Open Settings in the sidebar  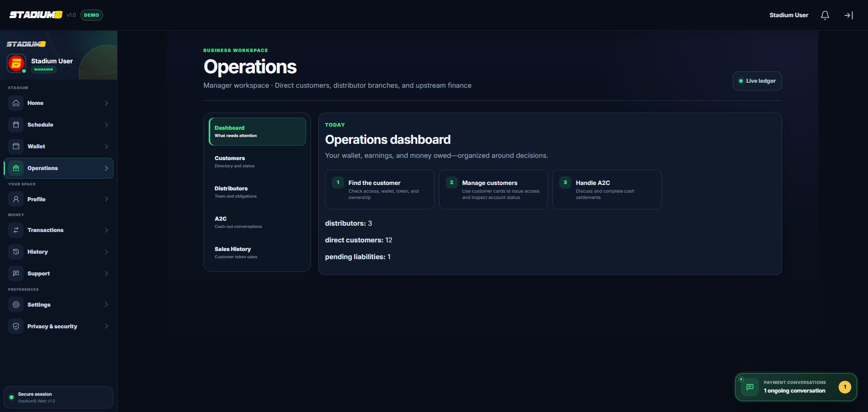[59, 305]
